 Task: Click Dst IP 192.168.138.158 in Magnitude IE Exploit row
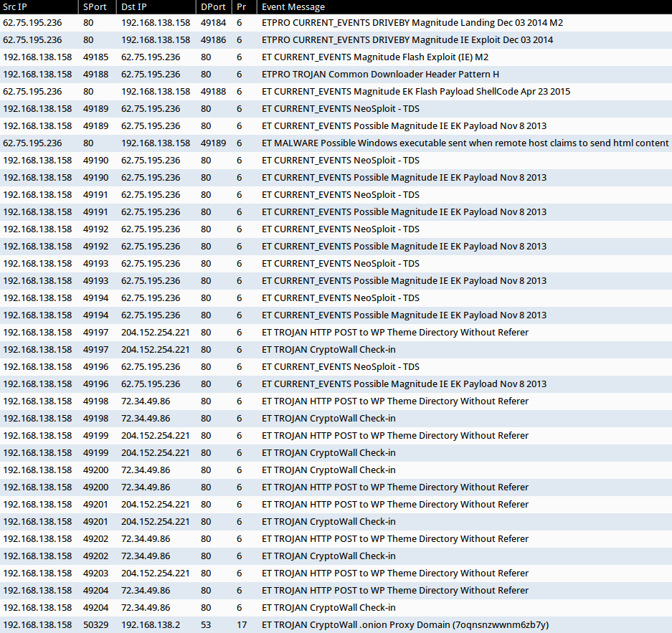156,40
